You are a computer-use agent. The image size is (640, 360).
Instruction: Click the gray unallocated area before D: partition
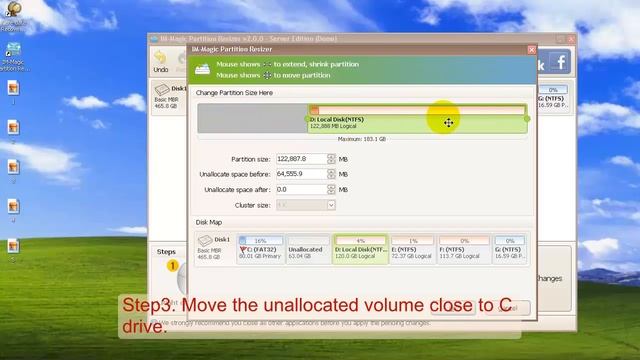coord(253,118)
